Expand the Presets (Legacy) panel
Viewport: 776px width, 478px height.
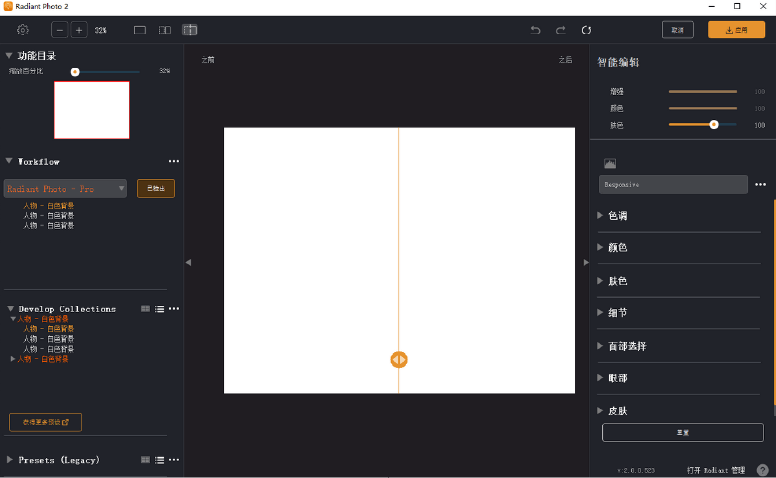[x=10, y=460]
